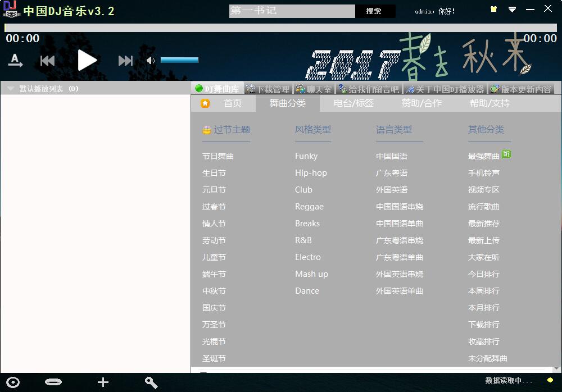Click the bottom magnifier search icon
Screen dimensions: 562x392
pyautogui.click(x=151, y=382)
